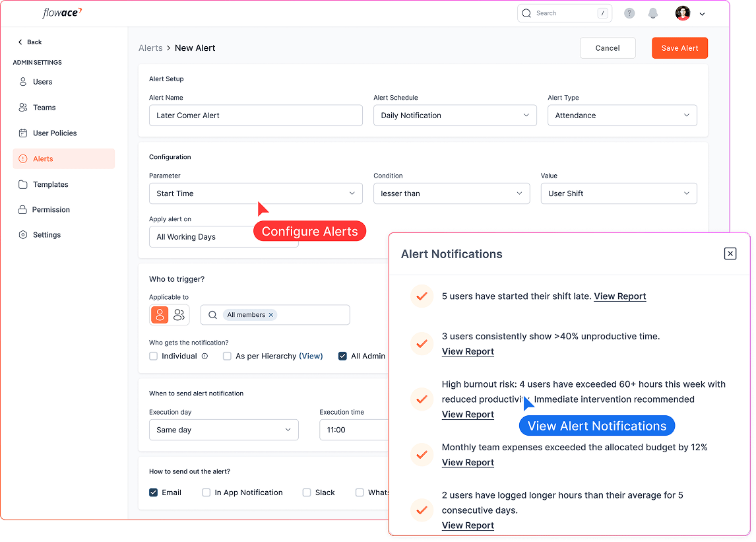Uncheck the Email delivery checkbox

(x=154, y=492)
